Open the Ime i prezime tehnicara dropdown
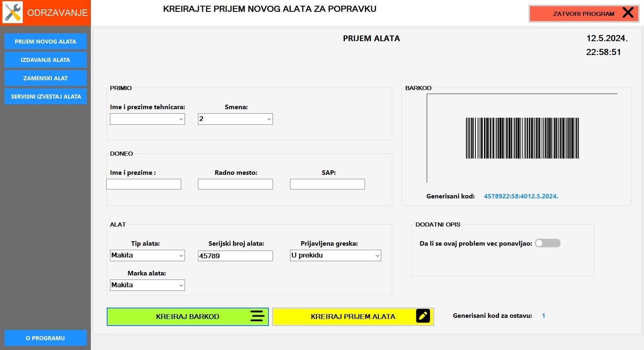644x350 pixels. pyautogui.click(x=147, y=119)
